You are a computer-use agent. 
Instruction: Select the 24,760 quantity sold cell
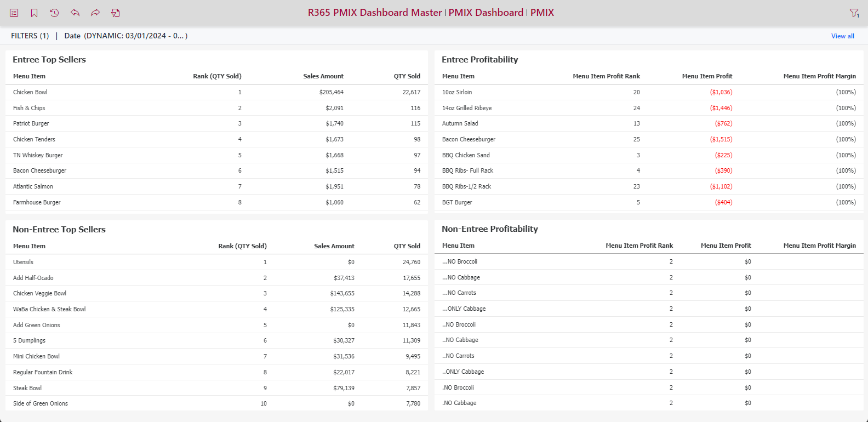click(412, 262)
